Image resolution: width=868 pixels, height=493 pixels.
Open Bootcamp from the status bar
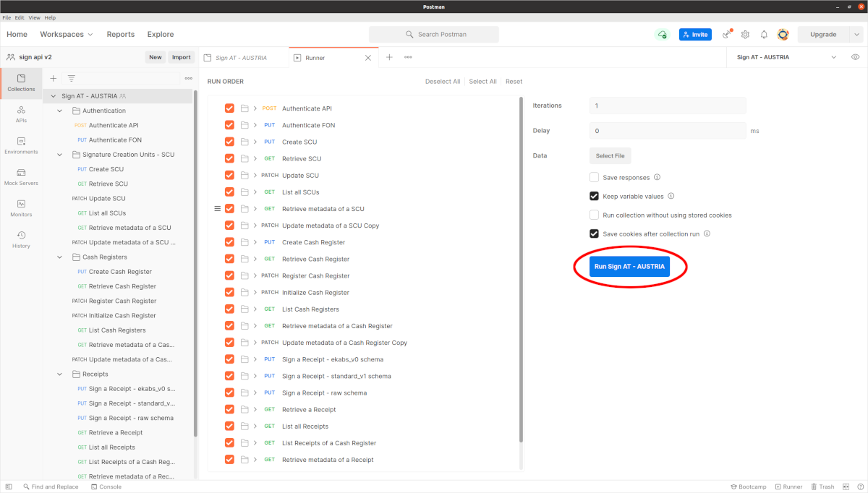[x=748, y=486]
